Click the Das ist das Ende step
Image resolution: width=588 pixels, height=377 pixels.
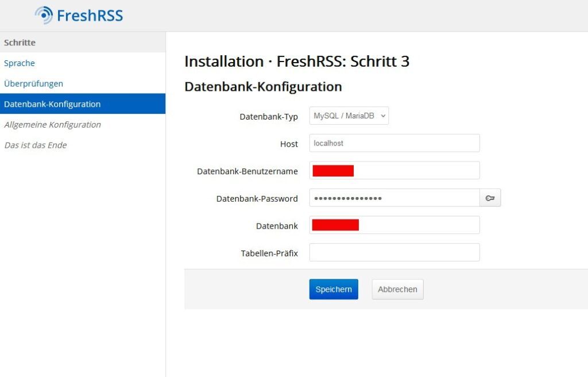(36, 145)
